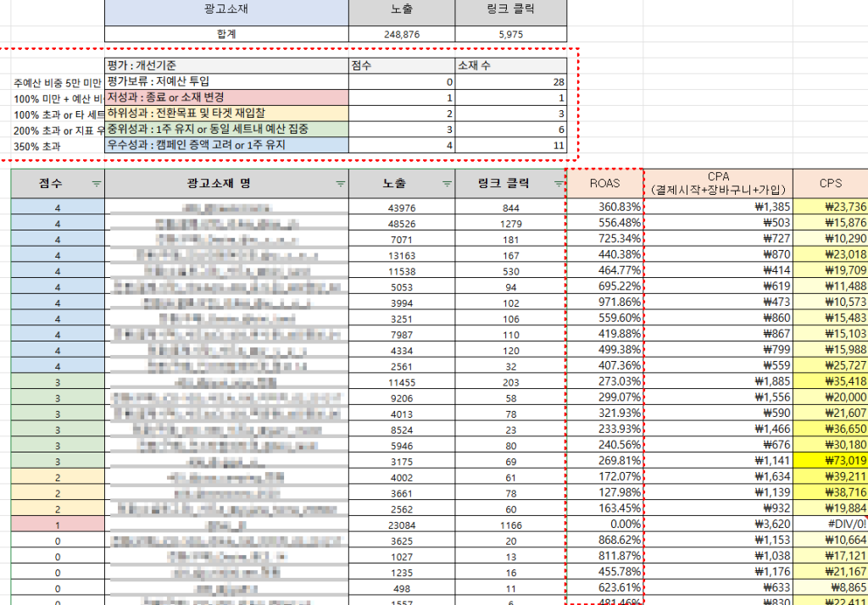Select the CPA (결제시작+장바구니+가입) header cell
The height and width of the screenshot is (605, 868).
pyautogui.click(x=718, y=183)
